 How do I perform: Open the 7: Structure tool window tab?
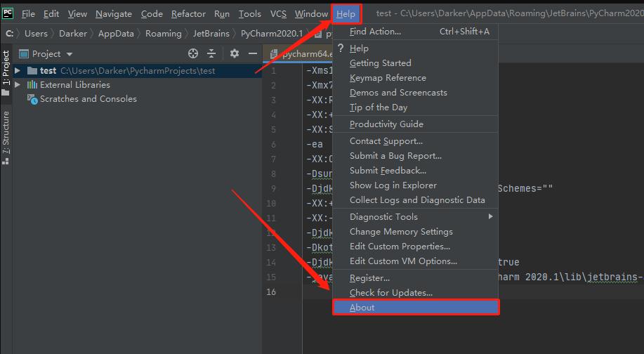(6, 138)
